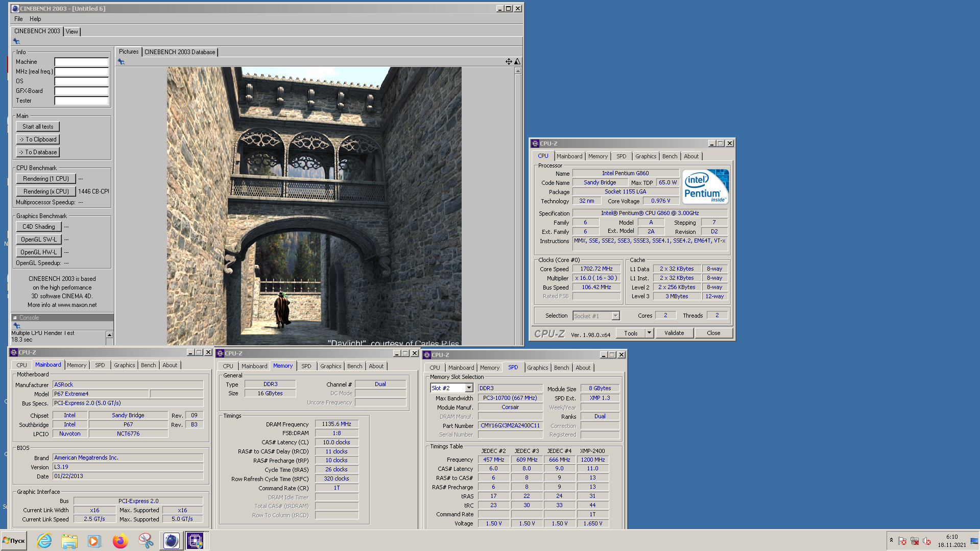Open the File menu in CINEBENCH
This screenshot has height=551, width=980.
pos(18,19)
